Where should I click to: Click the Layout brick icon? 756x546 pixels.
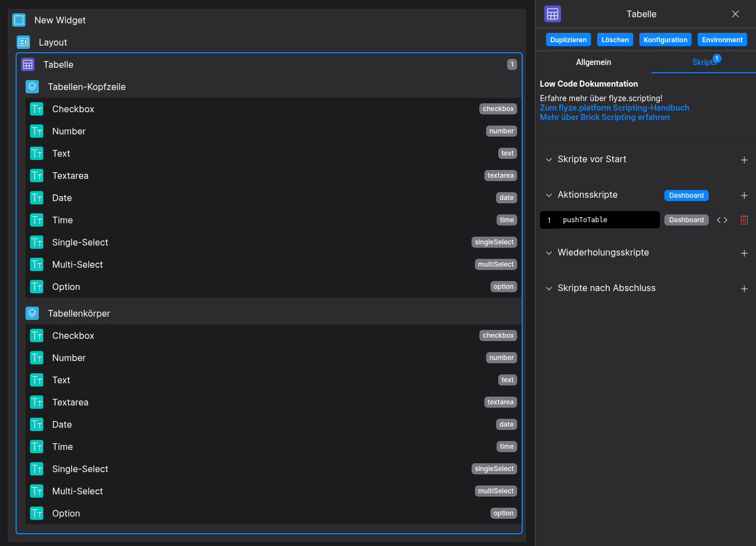[x=23, y=42]
